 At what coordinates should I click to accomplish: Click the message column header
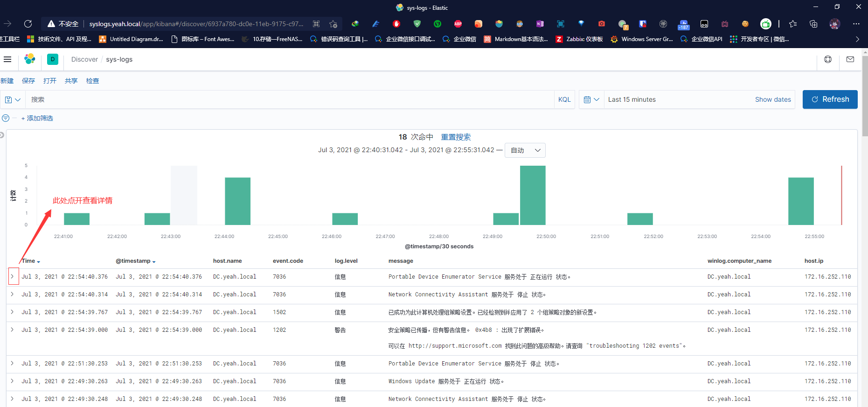(x=401, y=261)
